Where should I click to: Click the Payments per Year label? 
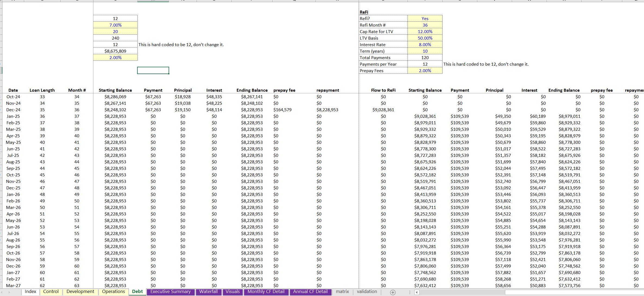(x=378, y=64)
